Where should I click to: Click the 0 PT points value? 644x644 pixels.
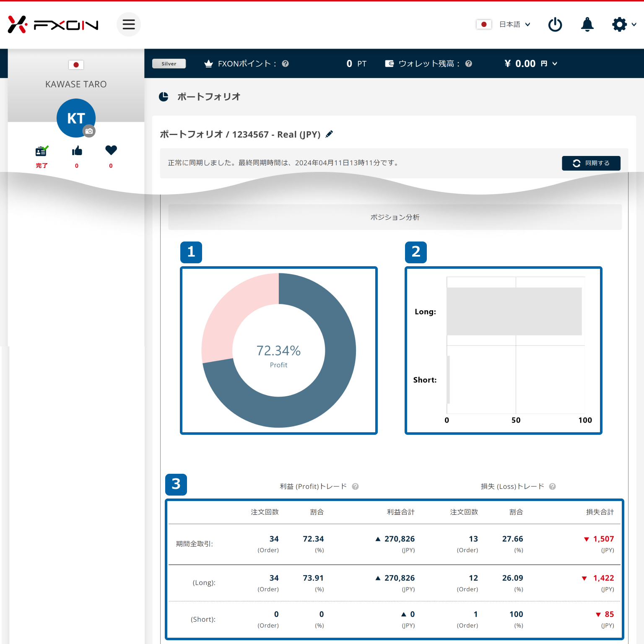point(356,64)
